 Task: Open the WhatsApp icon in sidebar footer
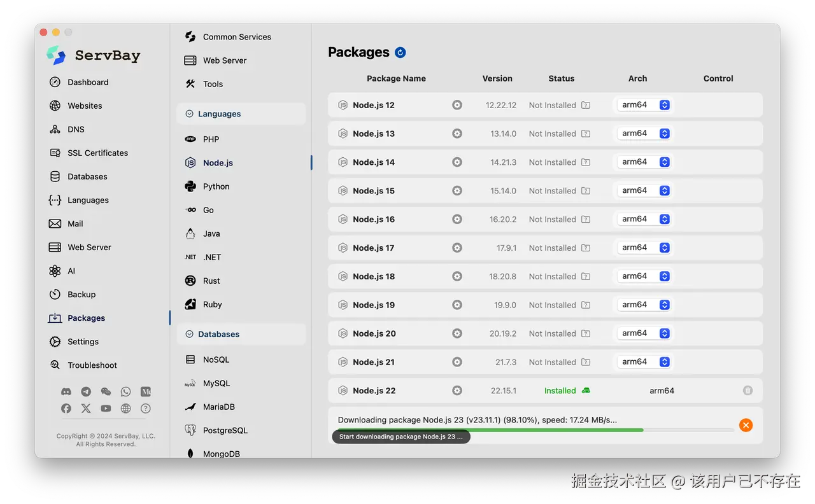click(x=125, y=392)
